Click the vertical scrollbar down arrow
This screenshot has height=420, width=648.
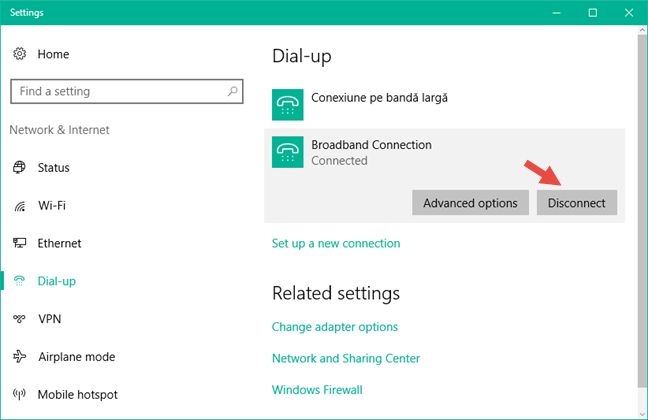tap(643, 414)
